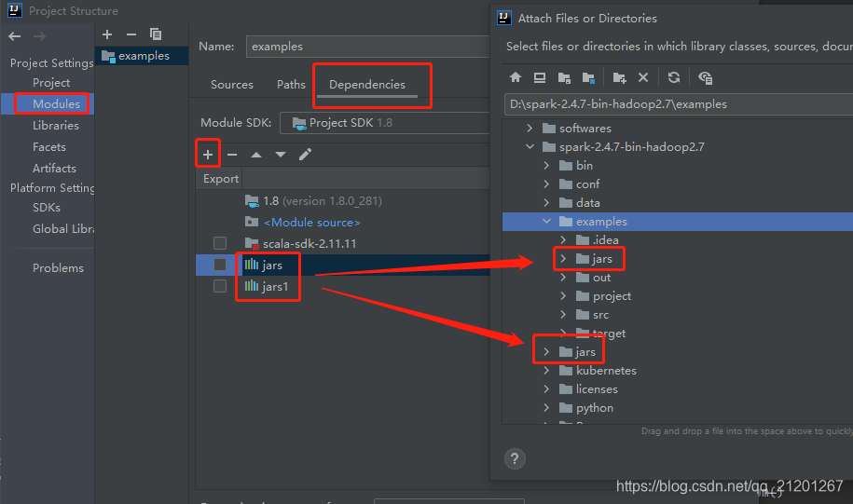Click the back navigation arrow in Project Structure
The width and height of the screenshot is (853, 504).
pos(15,36)
